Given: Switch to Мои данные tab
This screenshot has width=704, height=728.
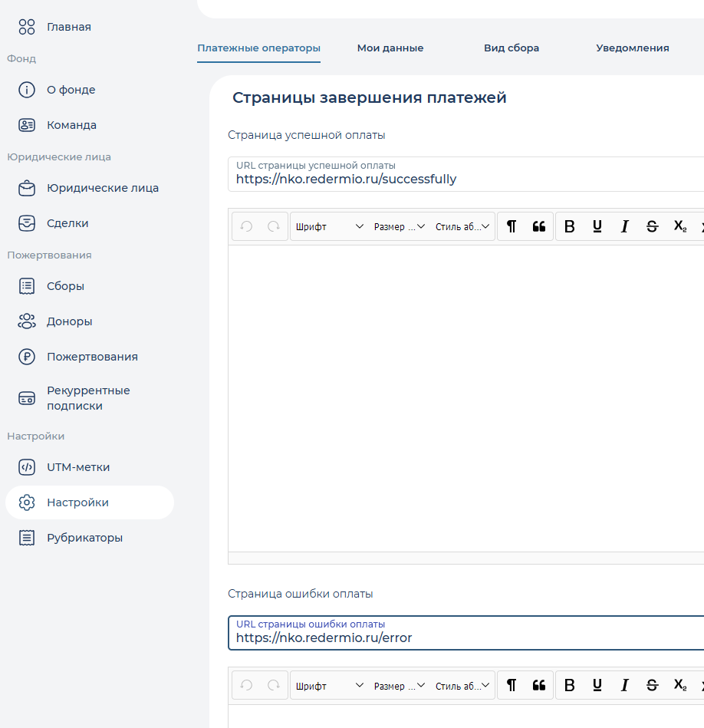Looking at the screenshot, I should coord(390,48).
